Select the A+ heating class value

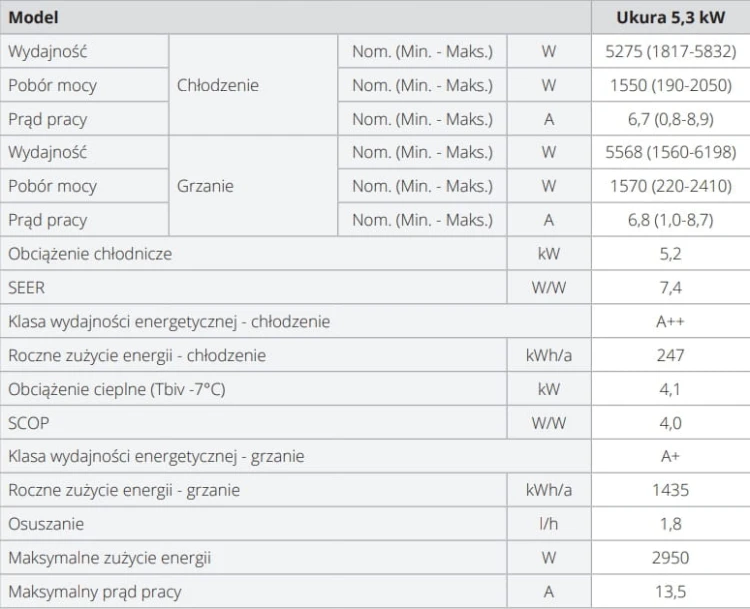click(671, 456)
